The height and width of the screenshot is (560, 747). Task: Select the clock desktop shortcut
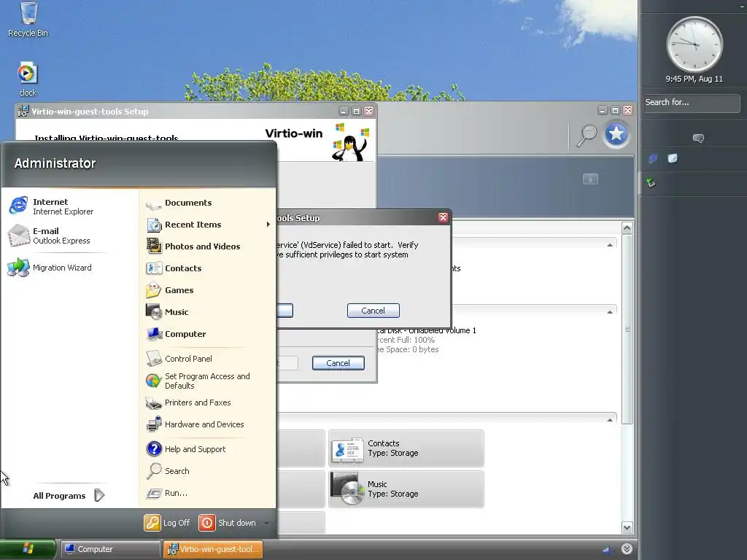28,79
